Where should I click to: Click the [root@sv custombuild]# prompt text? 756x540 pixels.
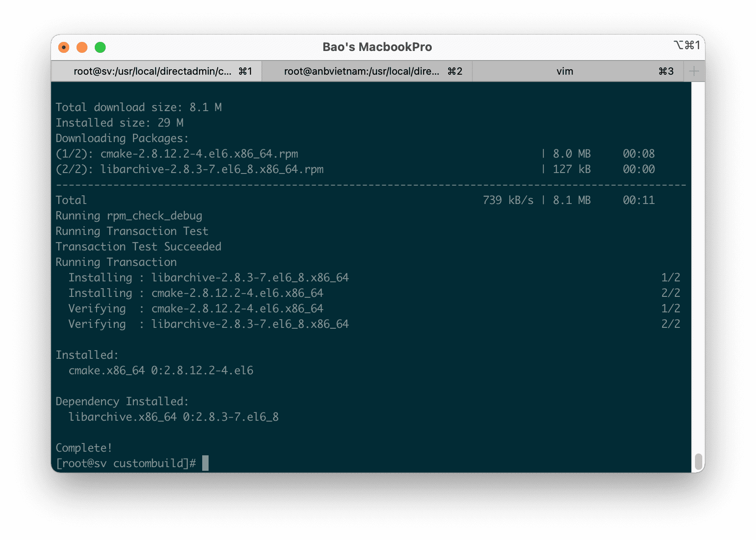(126, 463)
